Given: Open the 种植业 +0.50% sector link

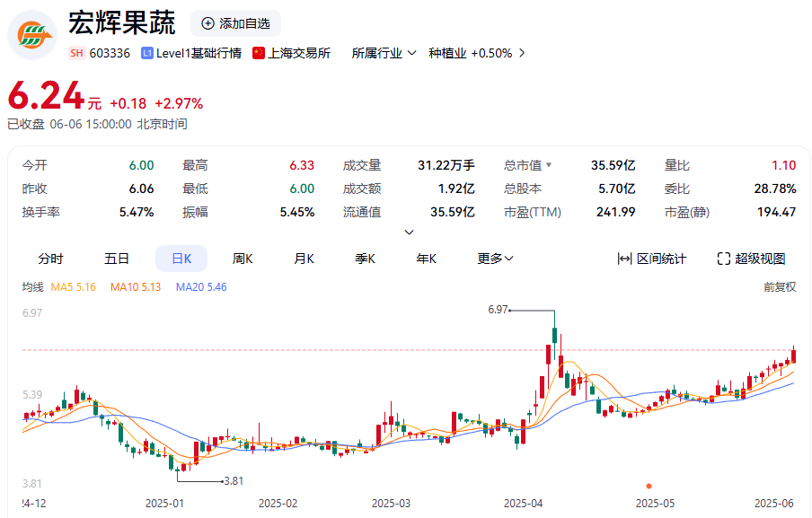Looking at the screenshot, I should [x=467, y=54].
